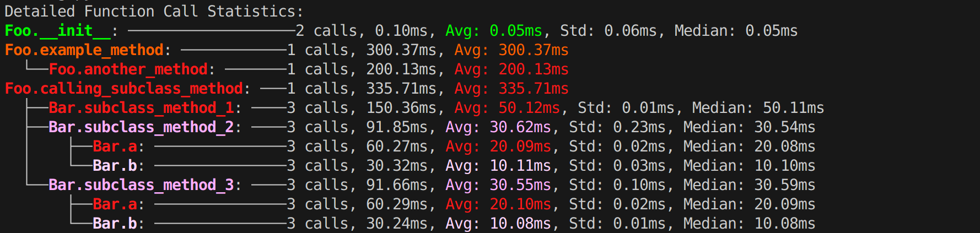
Task: Select the red 335.71ms average value
Action: [534, 89]
